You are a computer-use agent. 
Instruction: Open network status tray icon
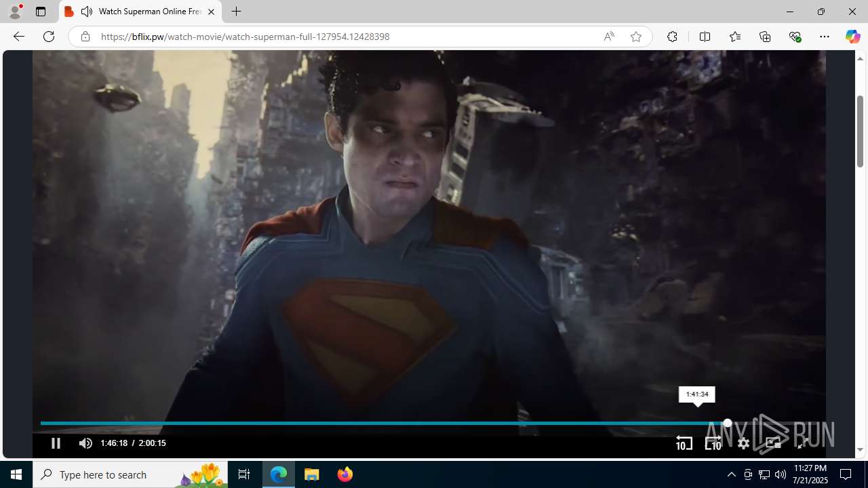pos(764,474)
